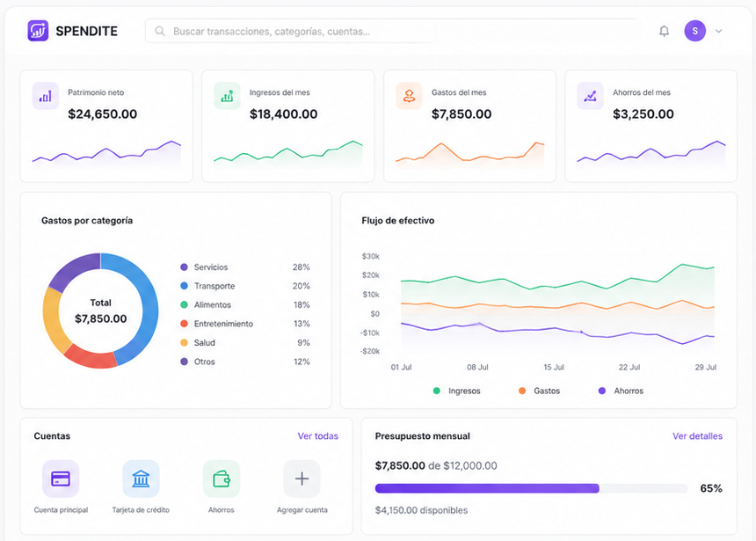Click the Cuentas heading
This screenshot has height=541, width=756.
point(52,435)
